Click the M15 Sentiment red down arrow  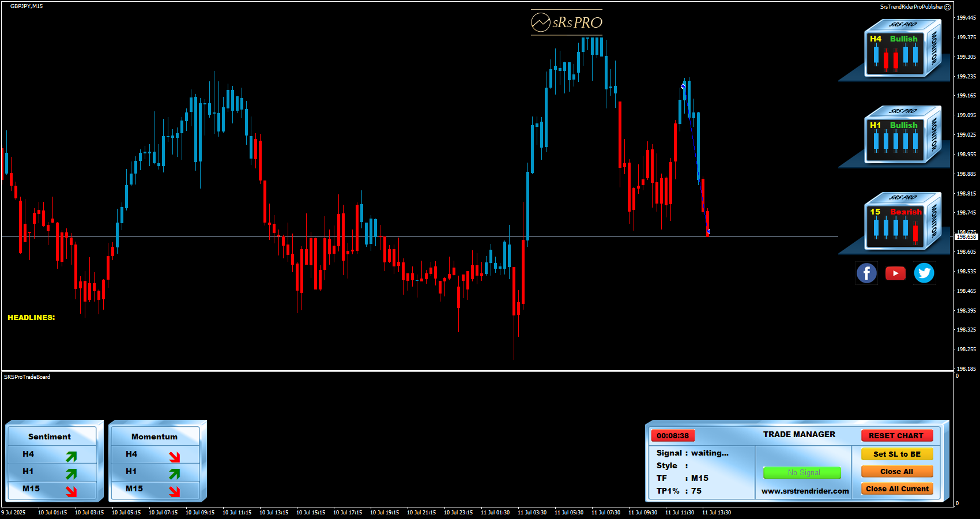point(71,491)
